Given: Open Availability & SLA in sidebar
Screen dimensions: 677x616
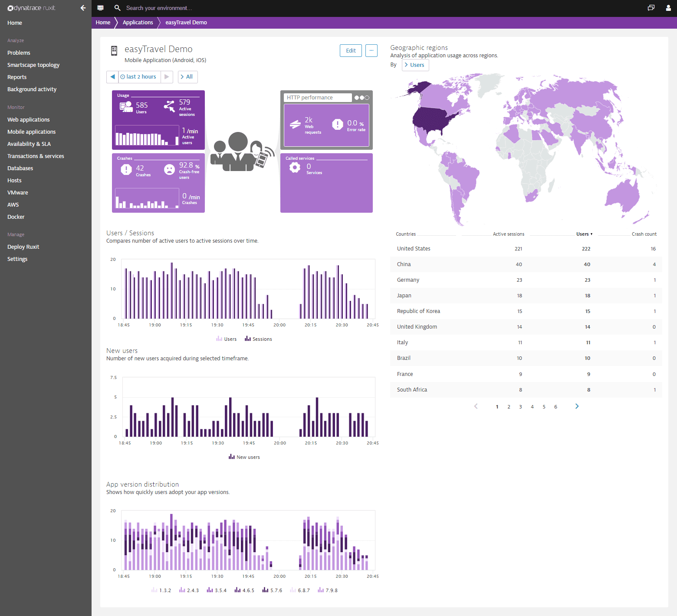Looking at the screenshot, I should click(x=29, y=144).
